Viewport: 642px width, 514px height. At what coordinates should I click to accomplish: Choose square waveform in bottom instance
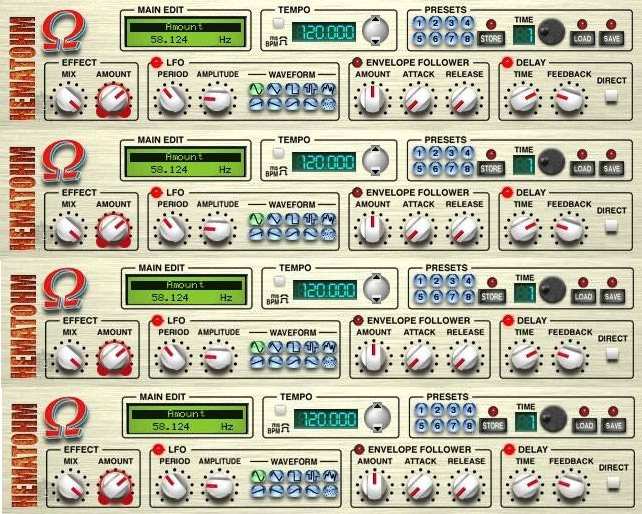[x=294, y=476]
